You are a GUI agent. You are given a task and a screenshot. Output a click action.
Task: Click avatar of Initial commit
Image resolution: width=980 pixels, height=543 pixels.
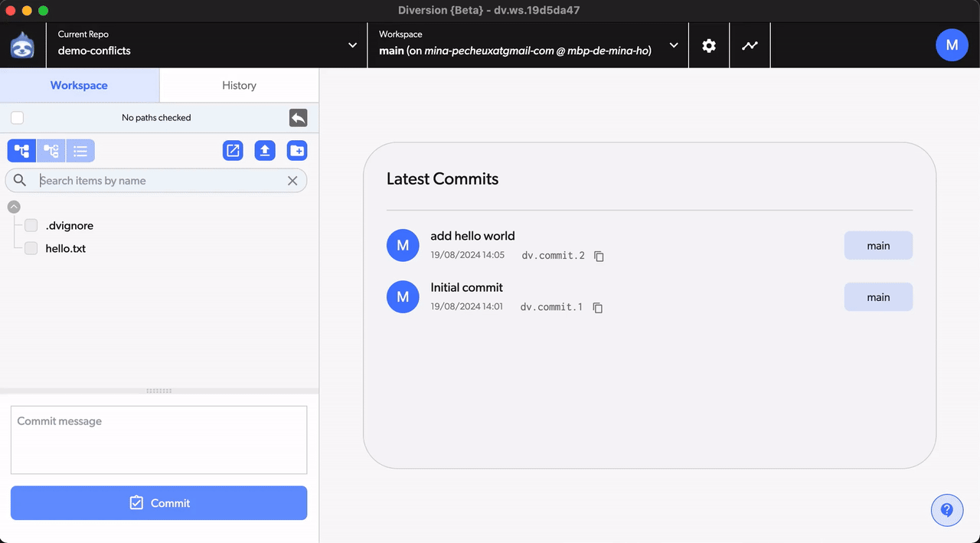coord(403,296)
